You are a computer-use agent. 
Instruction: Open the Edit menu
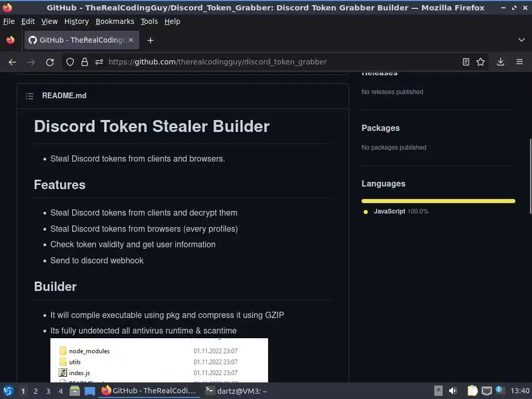point(28,21)
